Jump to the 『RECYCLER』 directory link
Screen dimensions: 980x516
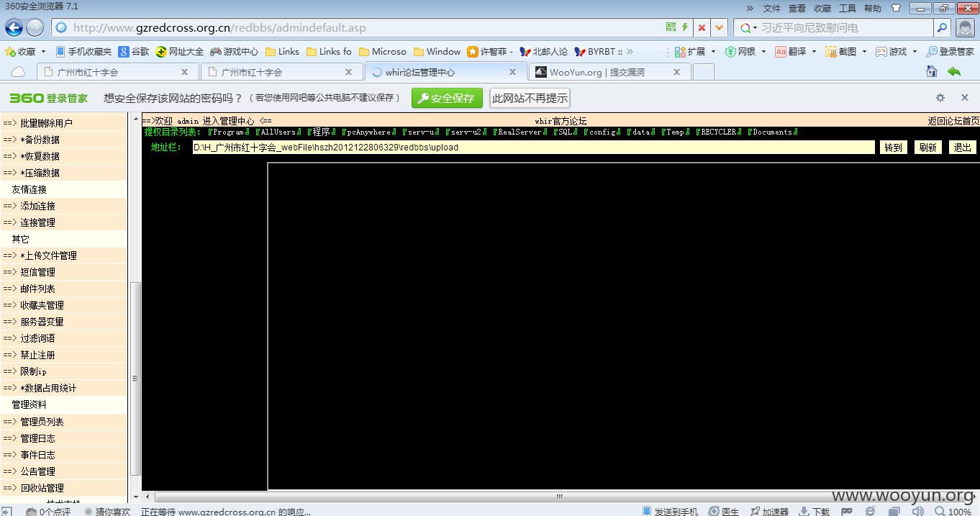click(x=720, y=132)
